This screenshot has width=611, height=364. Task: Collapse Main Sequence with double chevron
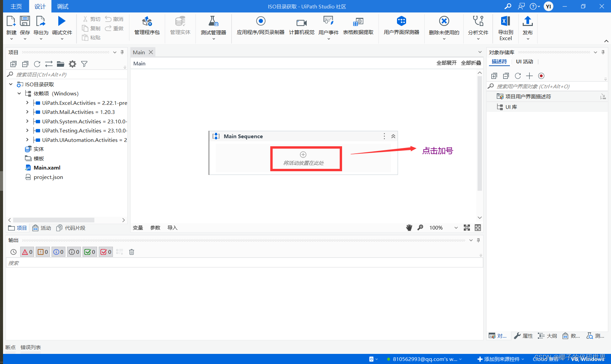pos(393,136)
